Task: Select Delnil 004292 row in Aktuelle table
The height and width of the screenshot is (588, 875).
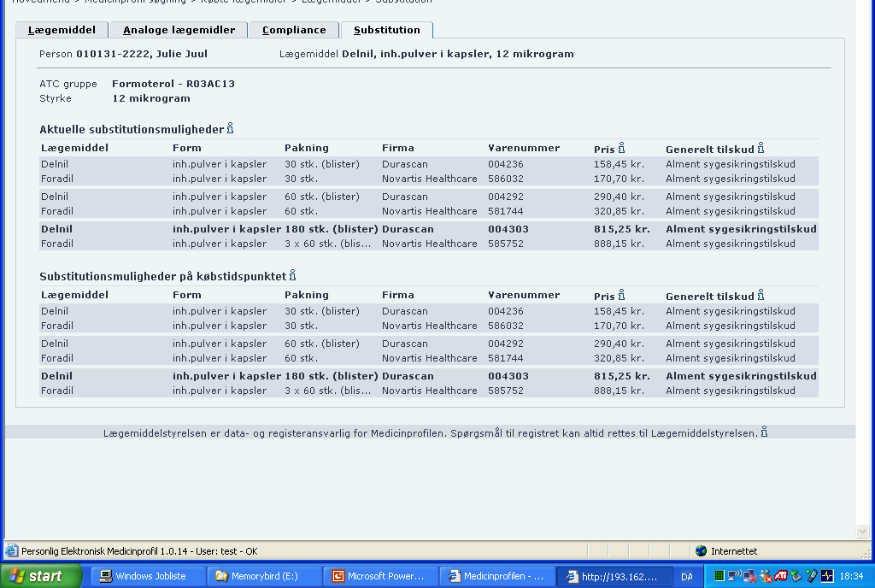Action: point(429,197)
